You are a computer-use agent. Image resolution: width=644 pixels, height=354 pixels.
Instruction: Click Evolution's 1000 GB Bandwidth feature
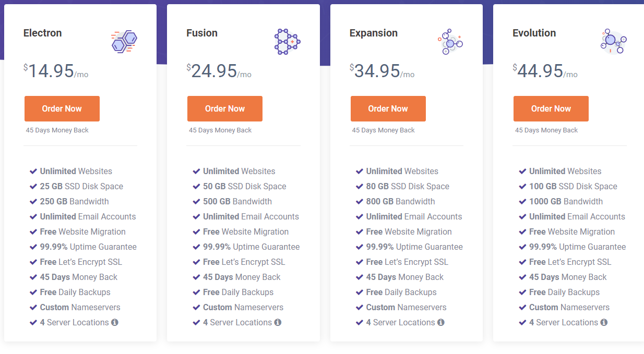566,201
